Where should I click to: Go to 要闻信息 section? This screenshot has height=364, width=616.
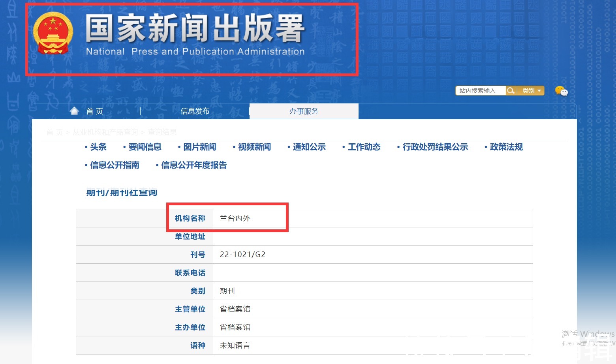[145, 147]
